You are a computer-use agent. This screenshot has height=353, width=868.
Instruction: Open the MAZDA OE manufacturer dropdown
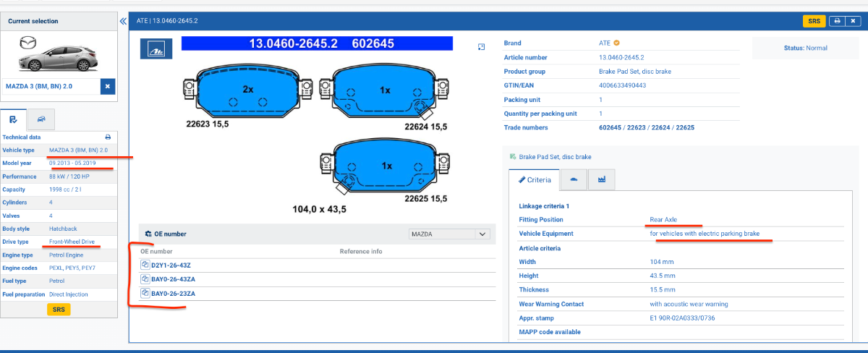point(449,234)
